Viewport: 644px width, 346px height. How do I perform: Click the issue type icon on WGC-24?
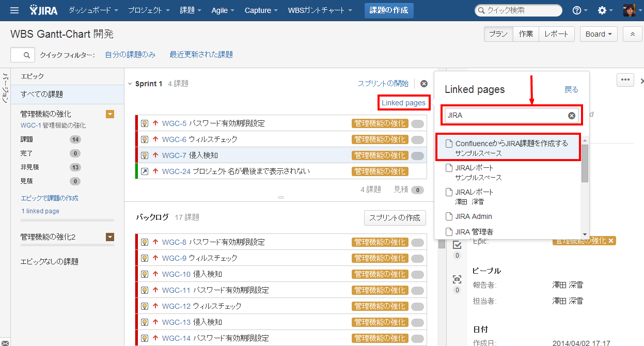(145, 171)
